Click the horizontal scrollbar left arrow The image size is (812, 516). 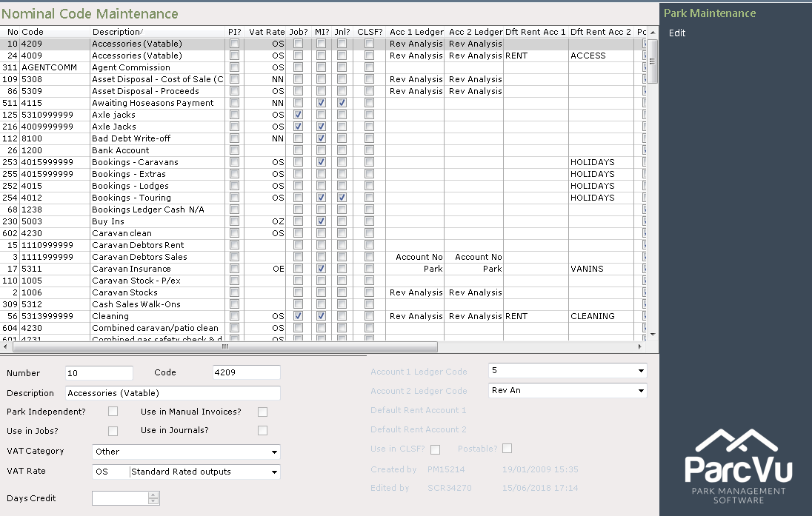coord(5,346)
